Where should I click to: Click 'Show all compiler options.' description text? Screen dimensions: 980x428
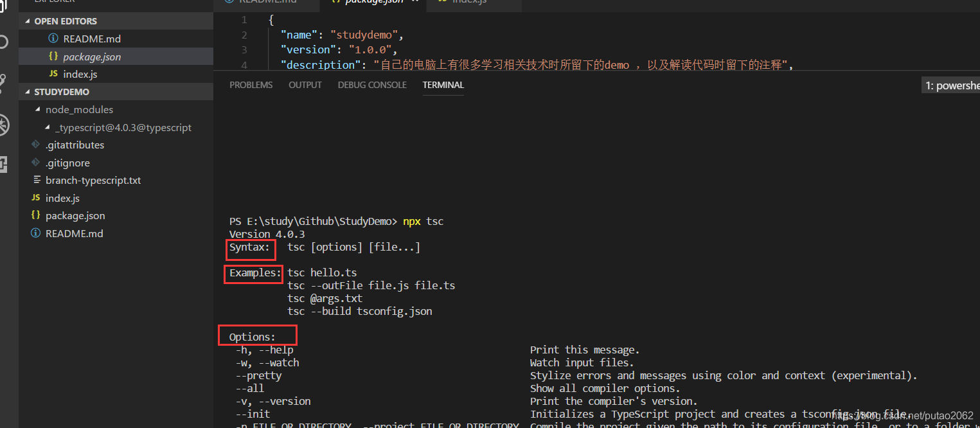click(605, 389)
